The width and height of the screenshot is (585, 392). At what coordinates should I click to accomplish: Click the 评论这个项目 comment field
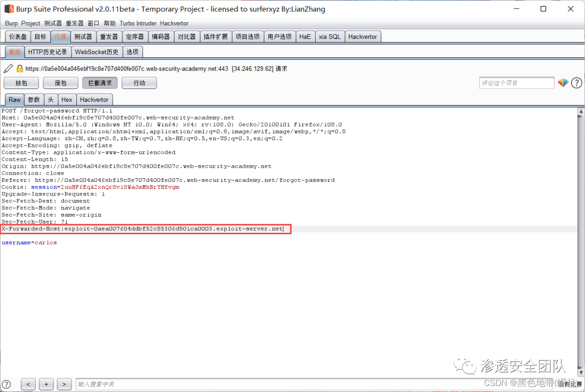[x=517, y=83]
